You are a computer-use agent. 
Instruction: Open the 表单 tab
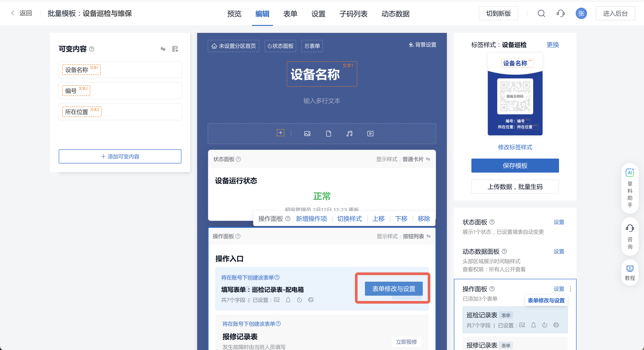coord(290,14)
